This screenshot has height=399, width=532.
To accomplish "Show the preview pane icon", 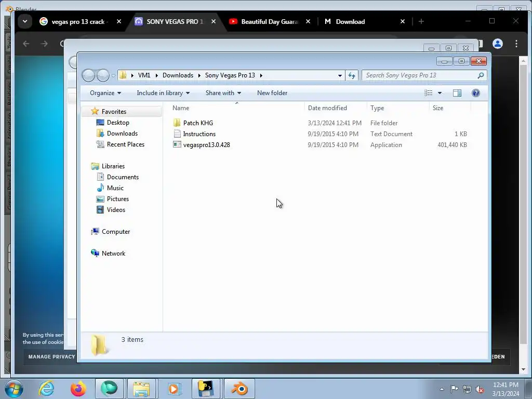I will coord(457,93).
